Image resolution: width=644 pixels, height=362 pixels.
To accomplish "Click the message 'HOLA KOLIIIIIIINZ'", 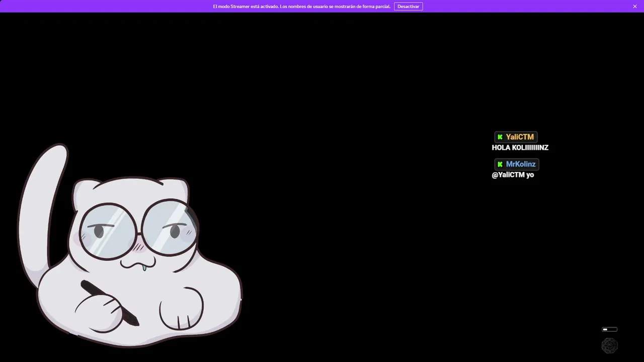I will (x=520, y=148).
